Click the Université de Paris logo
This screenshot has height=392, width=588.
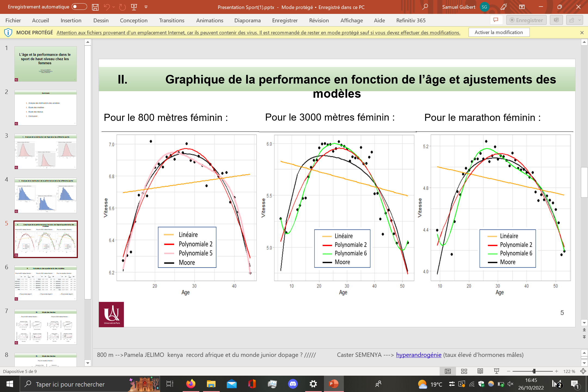pos(111,314)
